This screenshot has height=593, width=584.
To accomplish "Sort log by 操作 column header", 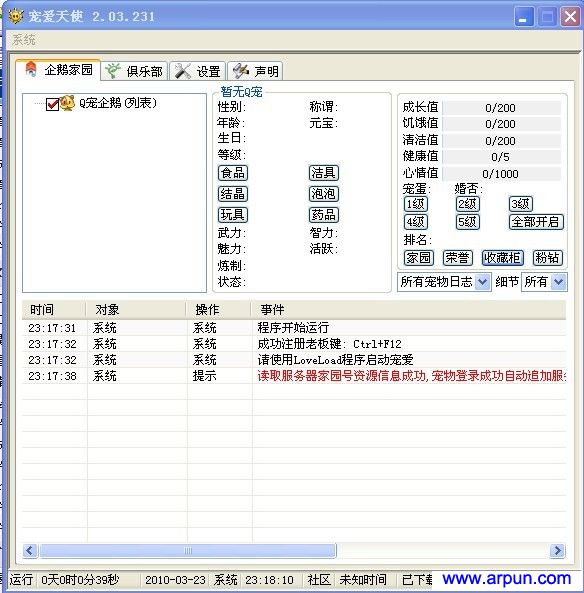I will 218,310.
